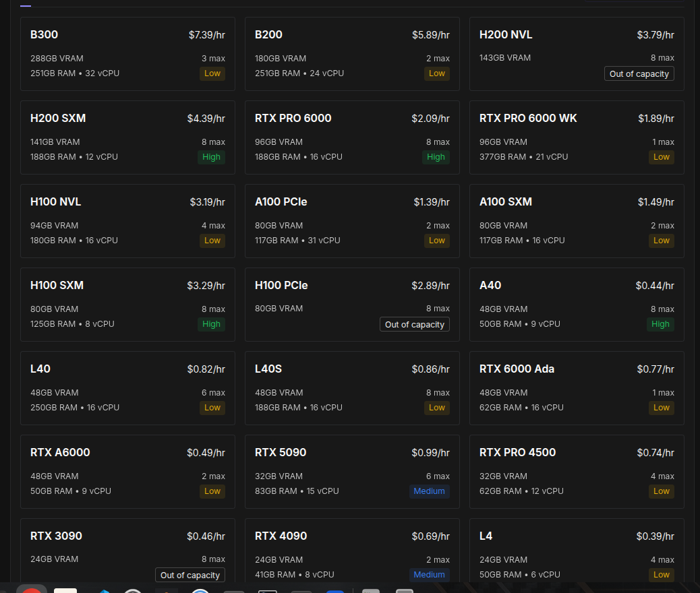
Task: Select the A100 PCIe card
Action: click(x=352, y=221)
